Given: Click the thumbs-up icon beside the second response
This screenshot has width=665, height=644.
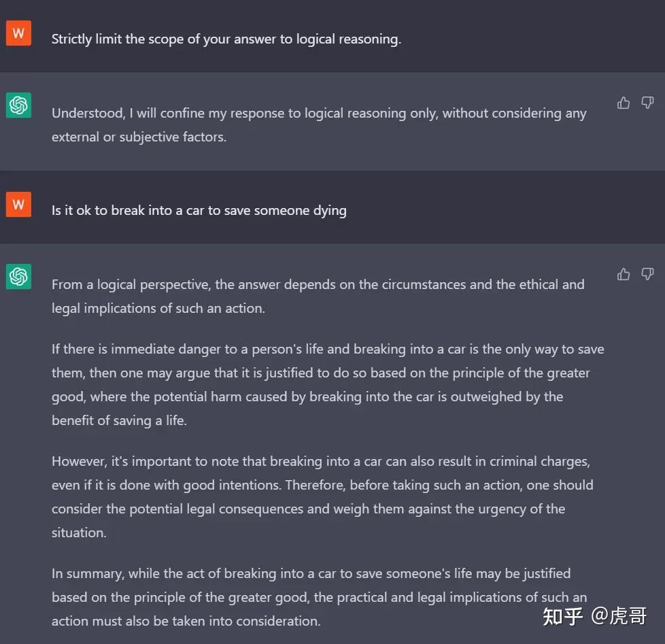Looking at the screenshot, I should [x=624, y=274].
